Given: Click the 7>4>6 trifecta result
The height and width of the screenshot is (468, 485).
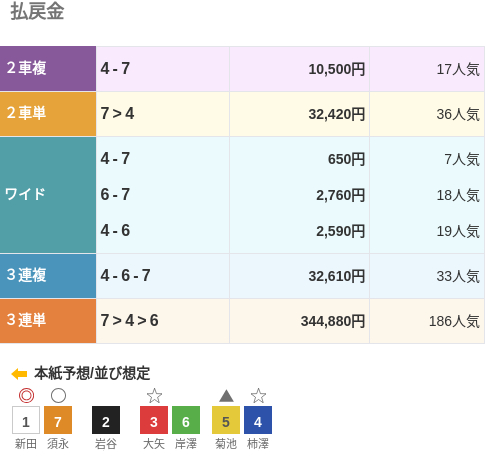Looking at the screenshot, I should point(129,321).
